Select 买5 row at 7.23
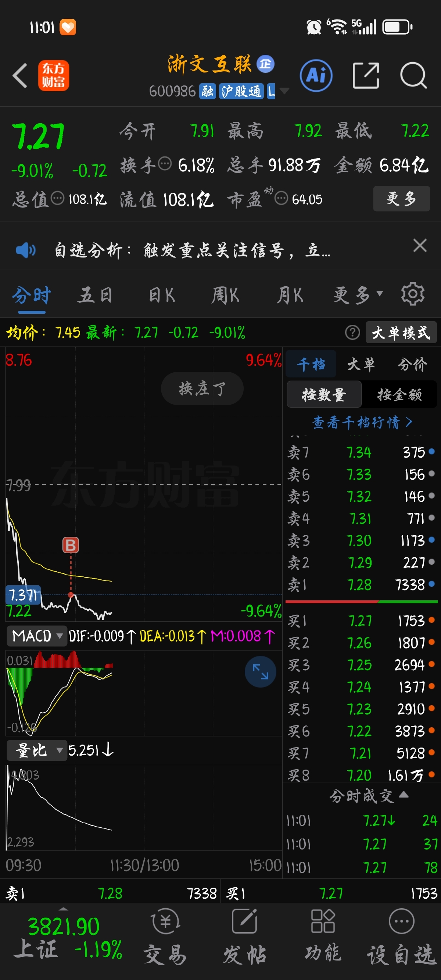 (361, 709)
